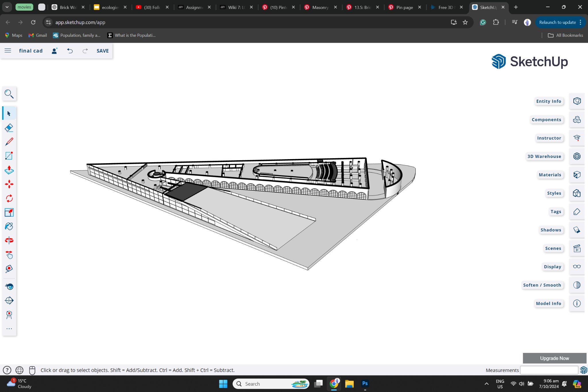
Task: Select the Paint Bucket tool
Action: 9,226
